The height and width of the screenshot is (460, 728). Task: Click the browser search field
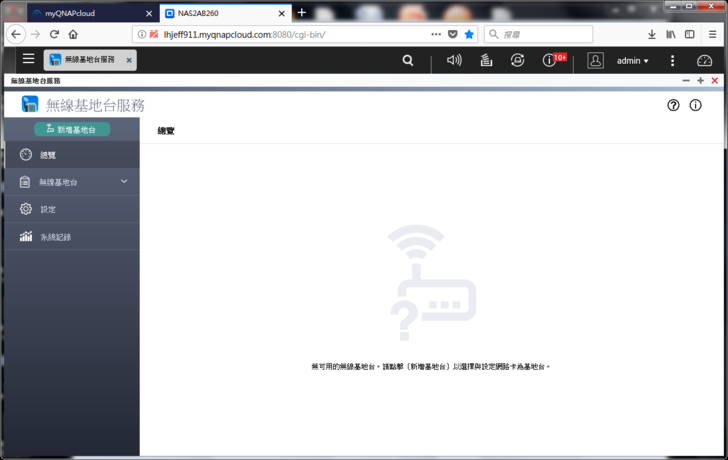pyautogui.click(x=539, y=34)
